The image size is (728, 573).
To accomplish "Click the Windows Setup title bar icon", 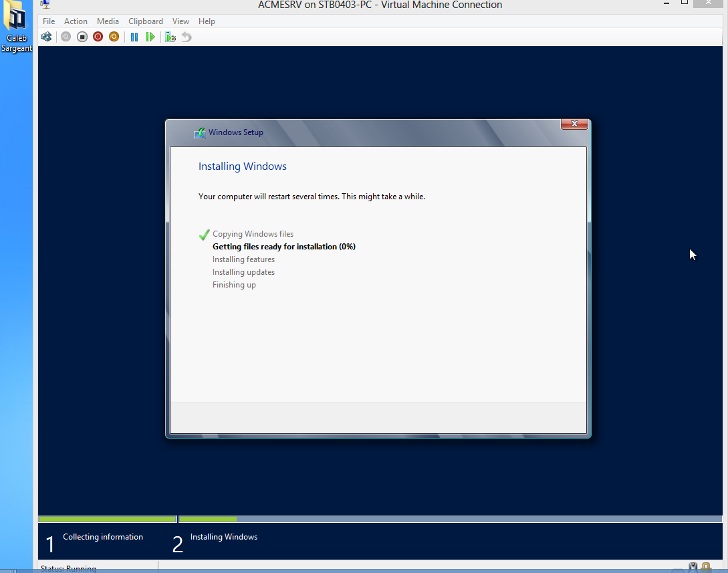I will (x=200, y=133).
